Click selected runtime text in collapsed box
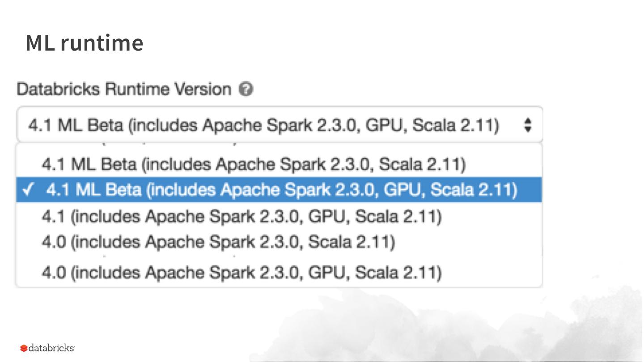This screenshot has width=644, height=363. point(263,125)
